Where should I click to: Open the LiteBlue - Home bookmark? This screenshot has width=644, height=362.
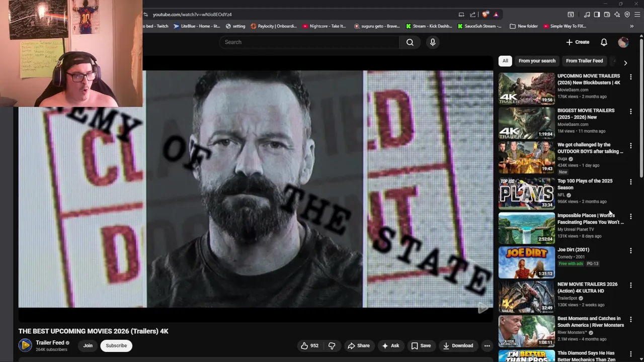pos(197,26)
